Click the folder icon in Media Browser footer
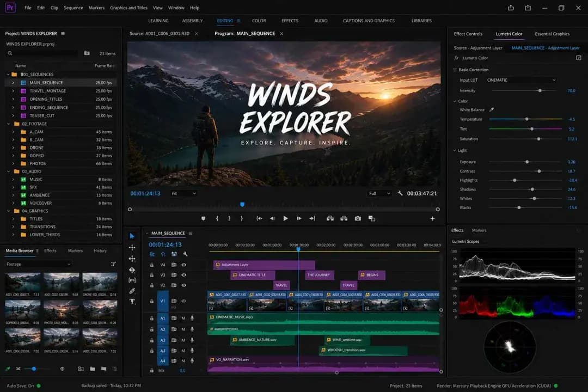This screenshot has width=588, height=392. [x=92, y=369]
